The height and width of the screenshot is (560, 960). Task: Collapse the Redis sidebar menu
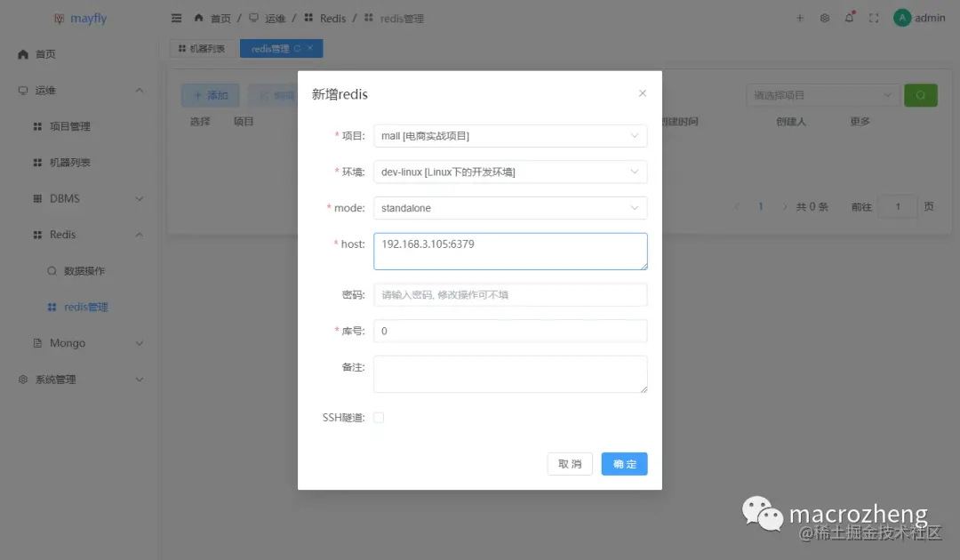[x=80, y=235]
